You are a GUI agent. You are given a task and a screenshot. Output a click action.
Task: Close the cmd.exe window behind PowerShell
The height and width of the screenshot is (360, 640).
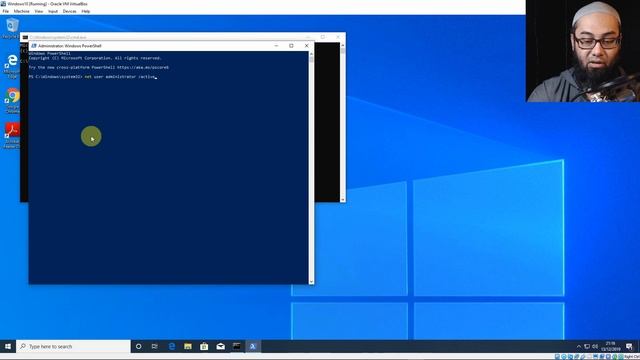pyautogui.click(x=338, y=37)
